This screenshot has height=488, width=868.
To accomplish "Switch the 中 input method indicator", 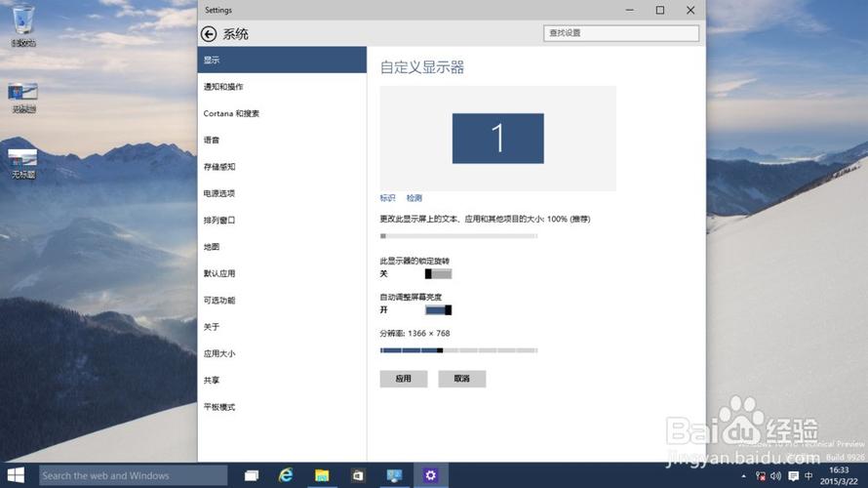I will (809, 476).
